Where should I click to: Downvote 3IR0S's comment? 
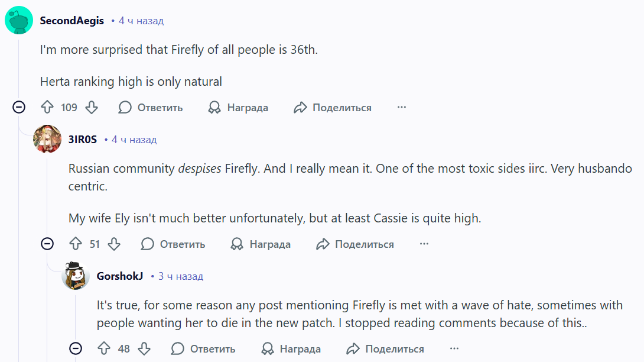tap(114, 244)
